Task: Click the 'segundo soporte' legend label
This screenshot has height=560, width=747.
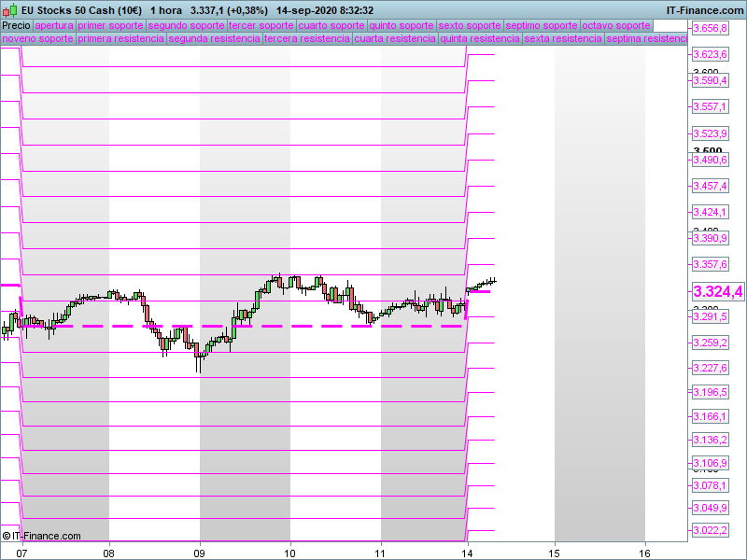Action: [x=186, y=25]
